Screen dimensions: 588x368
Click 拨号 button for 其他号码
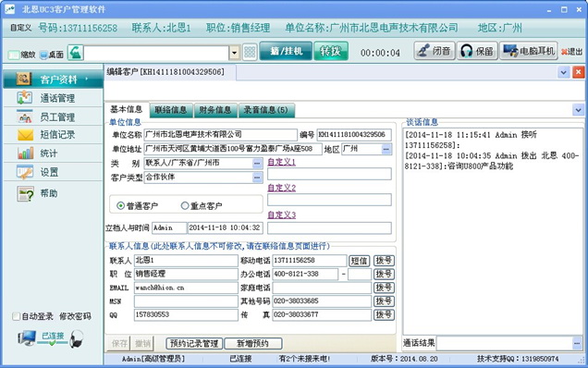click(384, 301)
